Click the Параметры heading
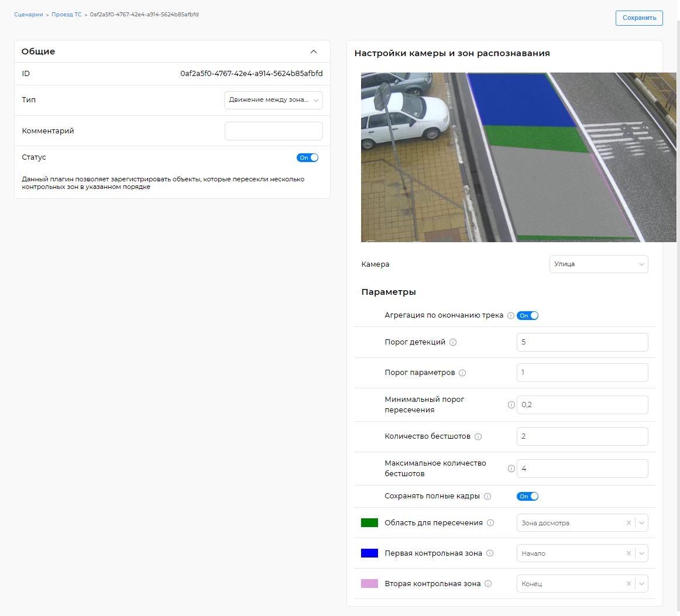This screenshot has height=616, width=680. (389, 292)
